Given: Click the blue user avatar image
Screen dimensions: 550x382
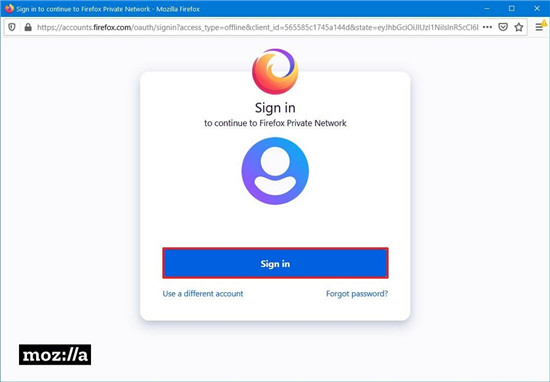Looking at the screenshot, I should (275, 171).
